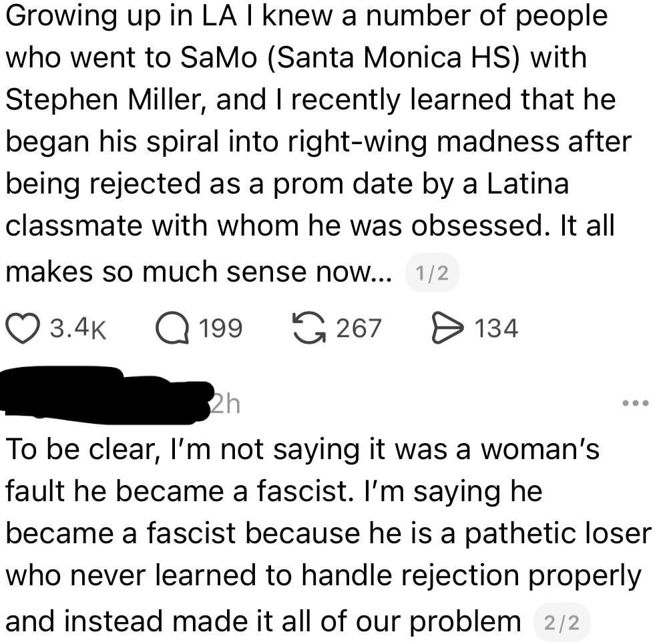The image size is (671, 644).
Task: Click the 267 reposts count
Action: pos(358,328)
